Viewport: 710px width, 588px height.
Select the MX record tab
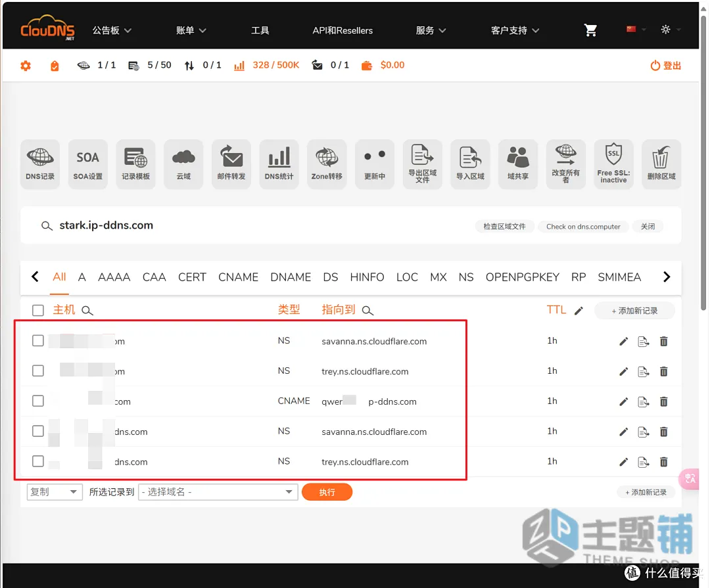pyautogui.click(x=438, y=277)
